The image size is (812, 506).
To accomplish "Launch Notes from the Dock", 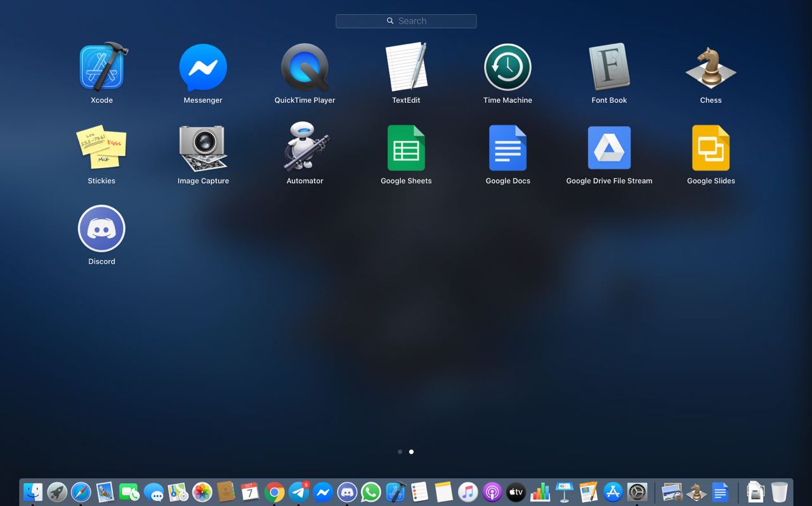I will coord(443,492).
